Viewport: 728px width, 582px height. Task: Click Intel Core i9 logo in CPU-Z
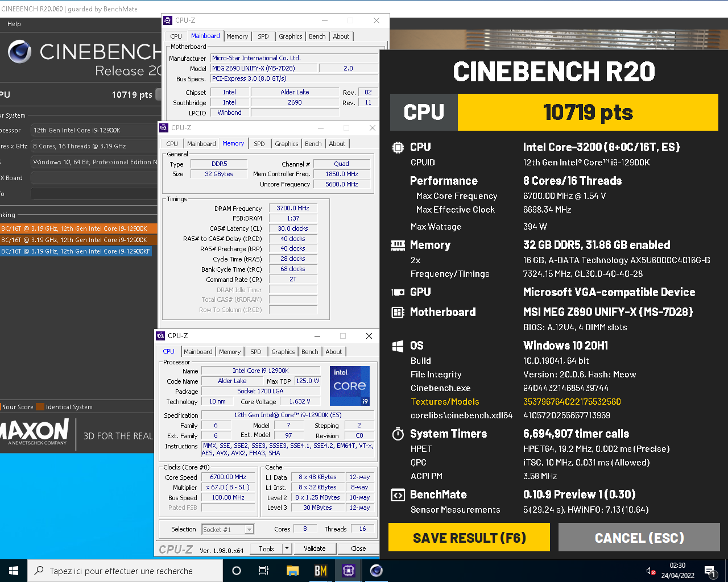(350, 385)
